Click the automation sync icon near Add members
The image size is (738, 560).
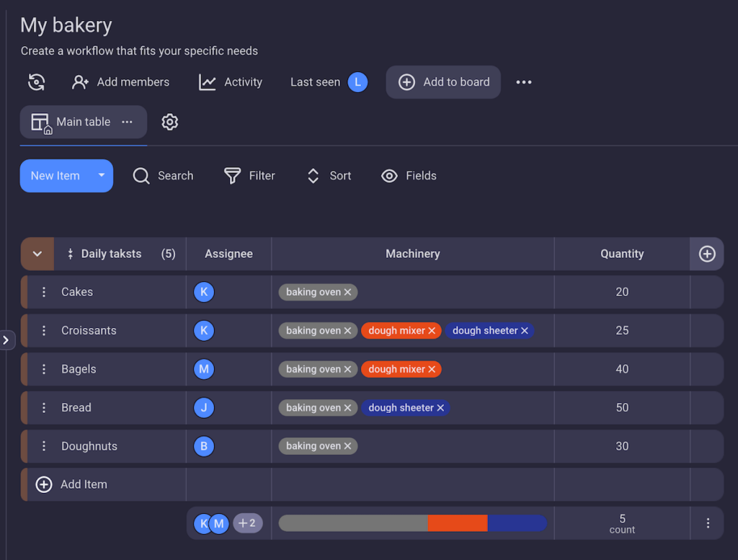(37, 82)
